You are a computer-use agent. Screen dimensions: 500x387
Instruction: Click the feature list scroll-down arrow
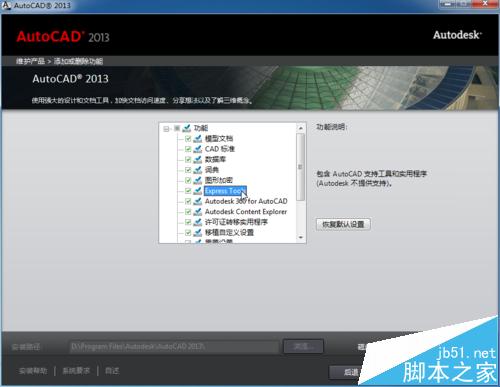pos(301,237)
